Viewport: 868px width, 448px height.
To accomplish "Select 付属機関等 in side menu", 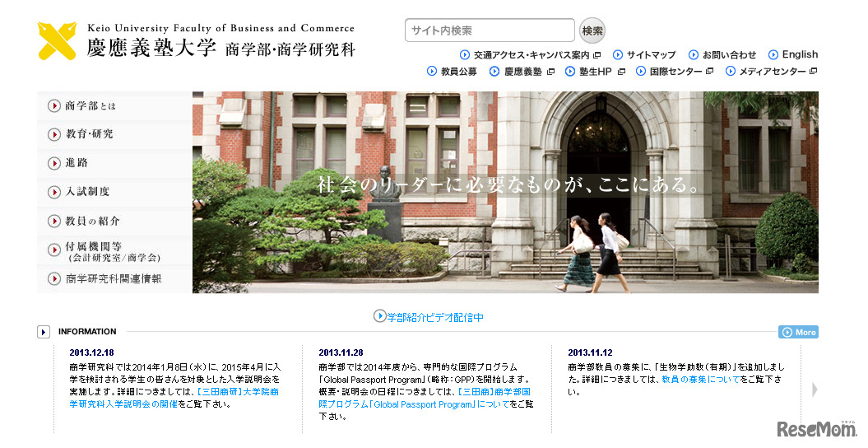I will point(114,250).
